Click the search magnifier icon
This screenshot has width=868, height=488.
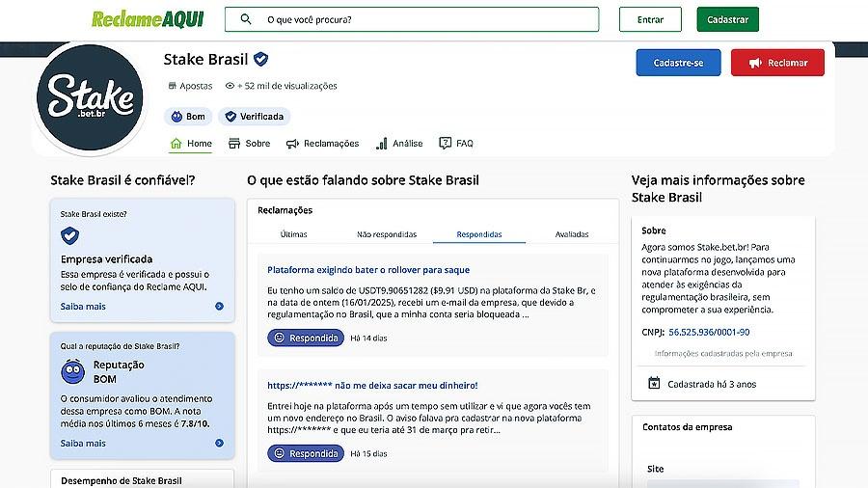coord(246,19)
